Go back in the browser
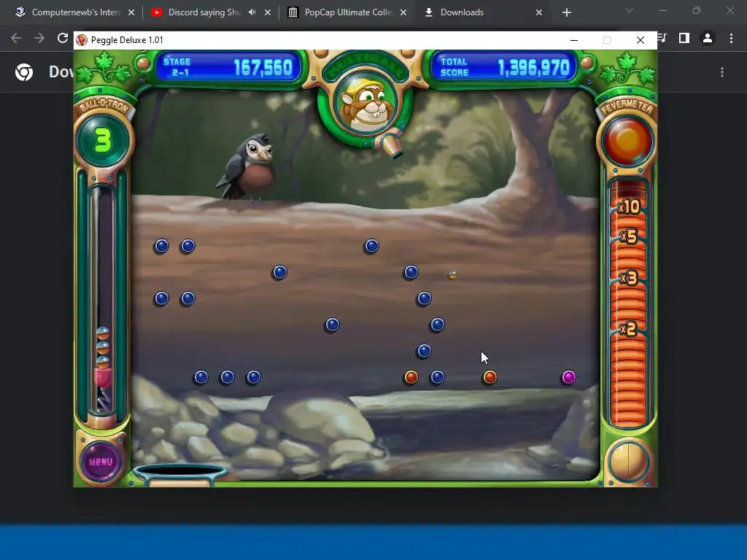747x560 pixels. point(16,38)
